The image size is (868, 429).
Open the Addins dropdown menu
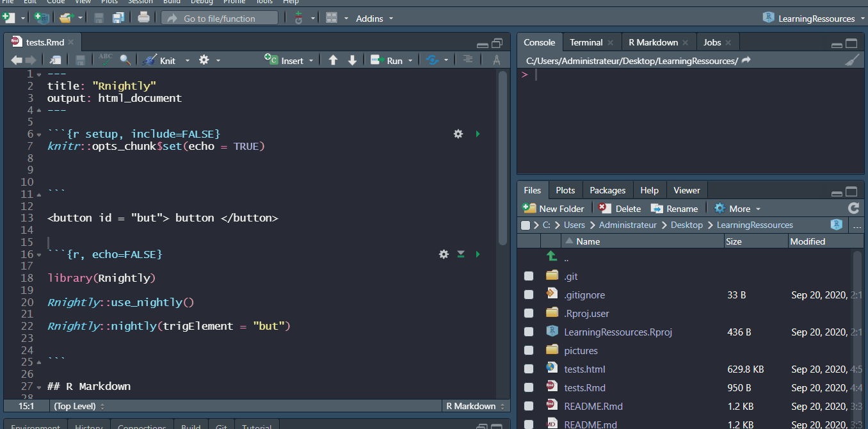(374, 19)
